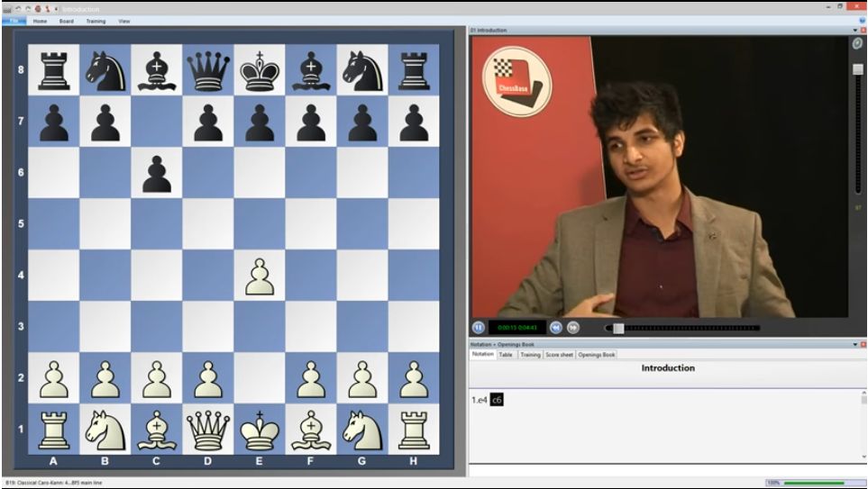Pause the video with the round pause button

tap(478, 328)
